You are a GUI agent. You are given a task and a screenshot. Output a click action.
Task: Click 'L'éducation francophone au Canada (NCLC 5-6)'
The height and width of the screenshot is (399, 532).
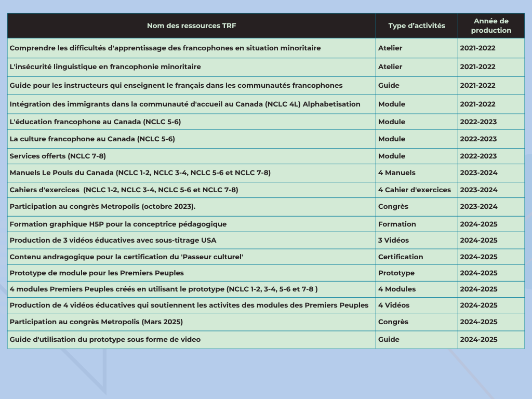95,122
